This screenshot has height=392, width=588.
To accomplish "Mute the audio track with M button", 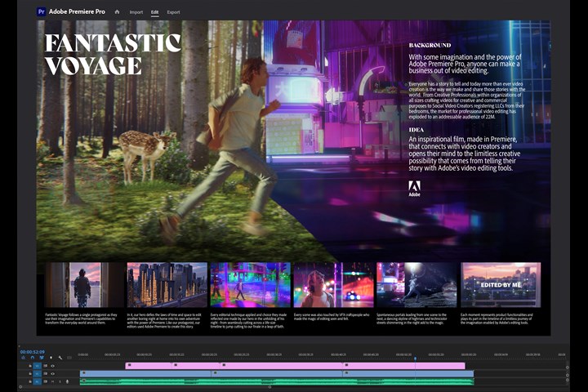I will (x=52, y=381).
